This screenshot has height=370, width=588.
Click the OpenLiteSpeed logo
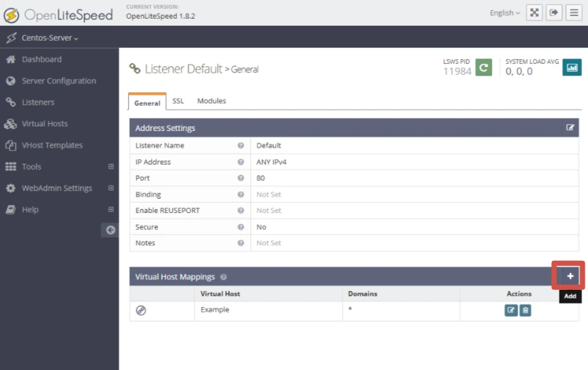click(58, 15)
